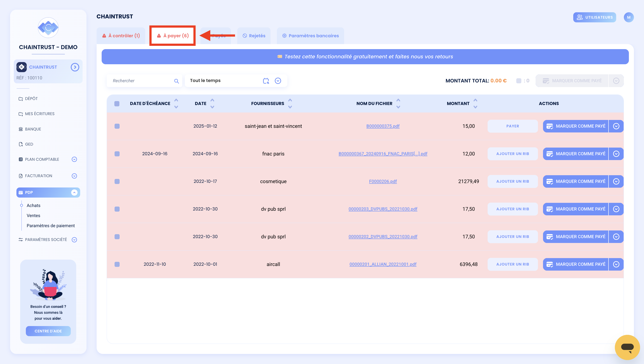Open action dropdown for fnac paris row
Viewport: 644px width, 364px height.
[x=616, y=154]
